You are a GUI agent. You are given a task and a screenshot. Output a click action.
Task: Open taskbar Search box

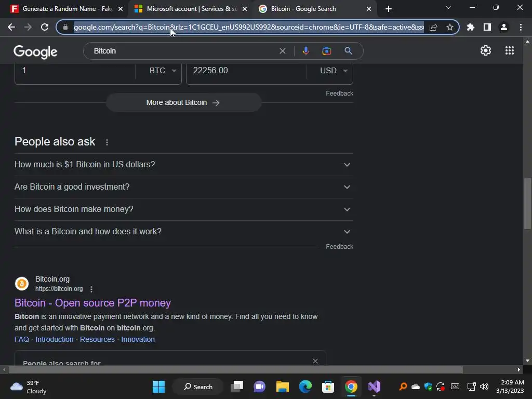198,387
